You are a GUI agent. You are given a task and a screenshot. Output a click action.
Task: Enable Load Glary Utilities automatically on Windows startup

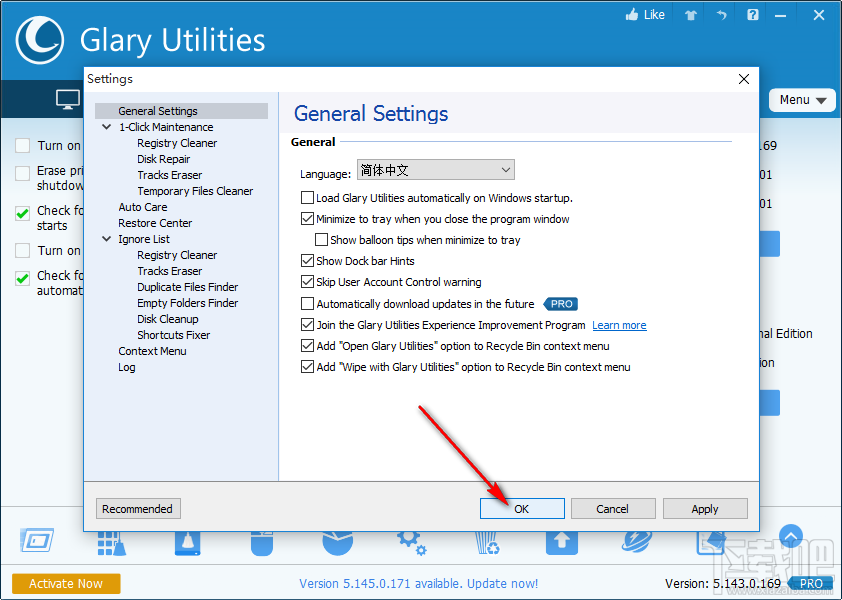click(307, 198)
